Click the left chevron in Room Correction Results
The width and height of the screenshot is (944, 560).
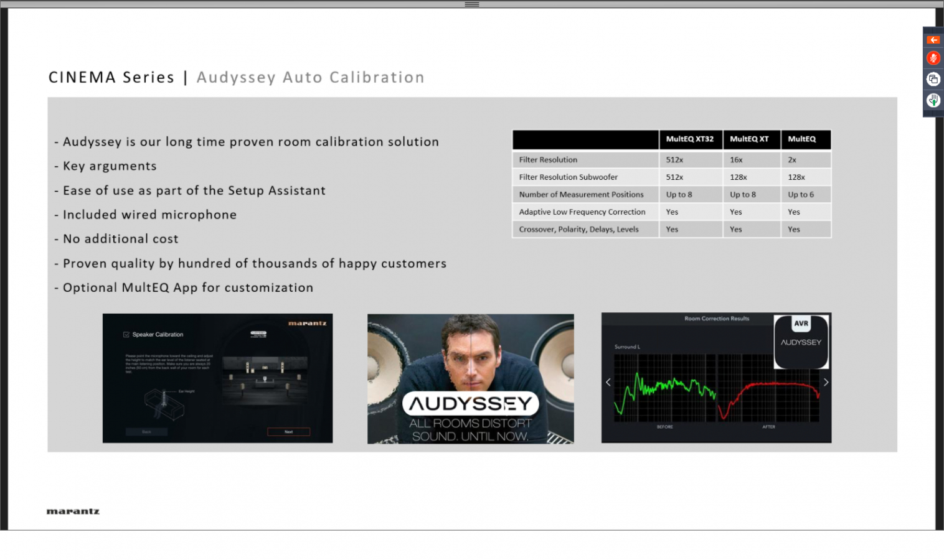click(608, 382)
